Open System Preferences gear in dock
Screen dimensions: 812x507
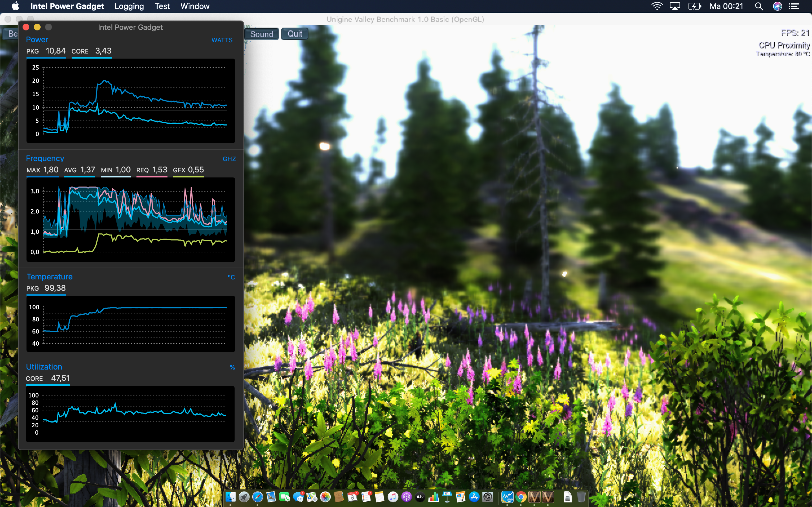487,497
